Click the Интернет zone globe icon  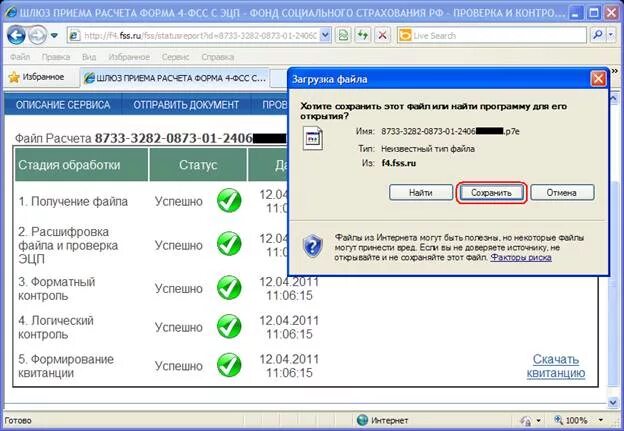tap(362, 420)
